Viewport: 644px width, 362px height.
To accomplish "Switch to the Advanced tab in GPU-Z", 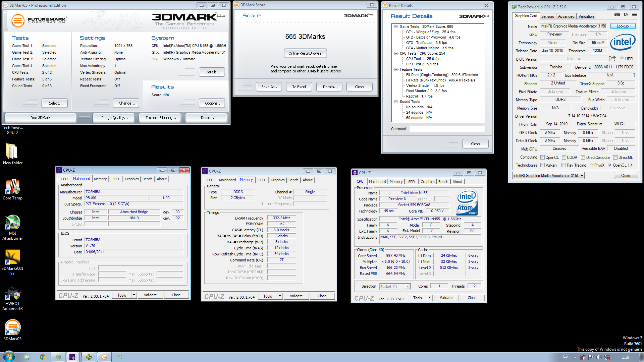I will point(566,16).
